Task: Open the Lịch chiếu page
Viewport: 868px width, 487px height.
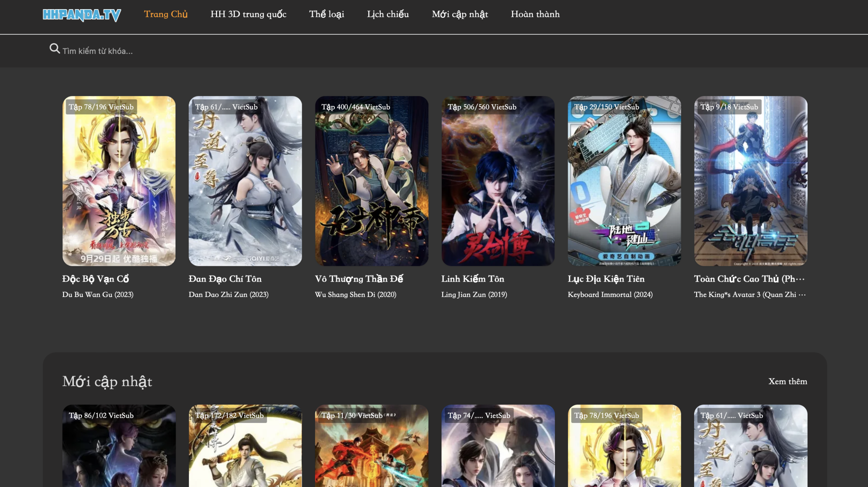Action: click(388, 14)
